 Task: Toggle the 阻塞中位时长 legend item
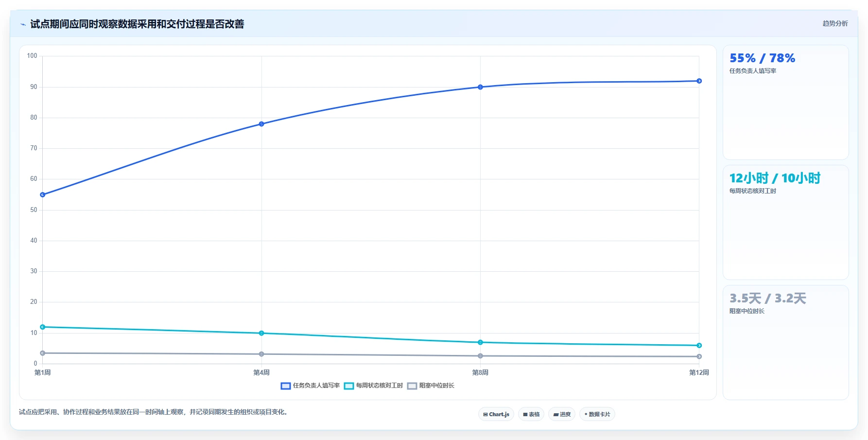coord(431,386)
